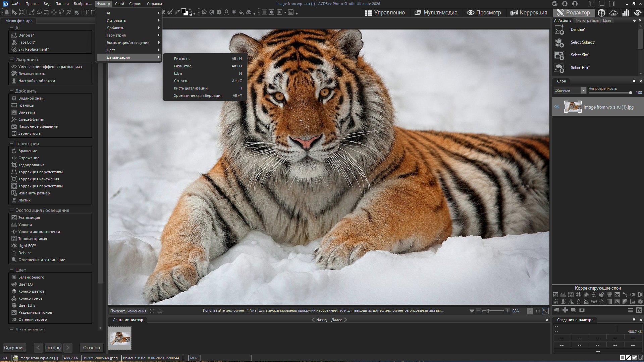This screenshot has height=362, width=644.
Task: Open the 'Обычное' blend mode dropdown
Action: 583,90
